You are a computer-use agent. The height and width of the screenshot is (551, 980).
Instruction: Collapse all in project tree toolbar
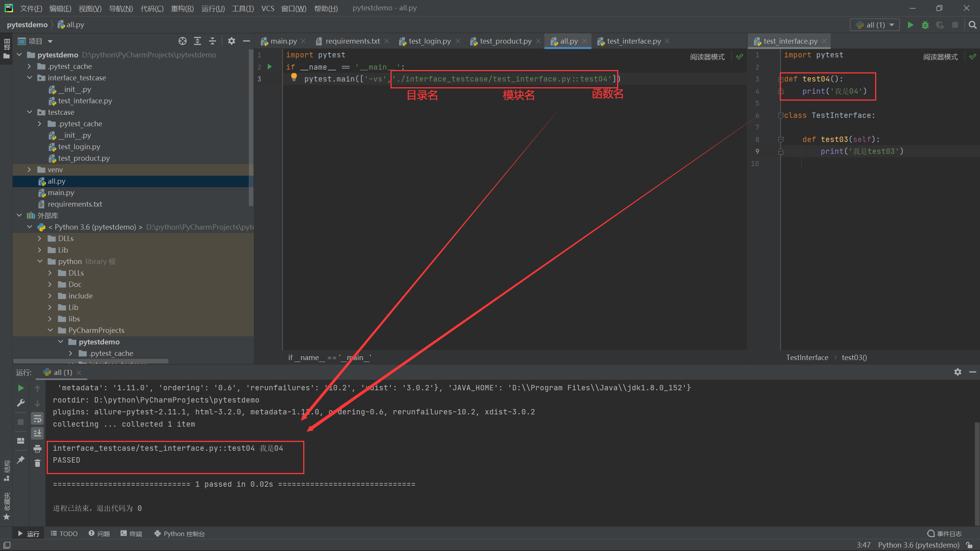point(212,41)
